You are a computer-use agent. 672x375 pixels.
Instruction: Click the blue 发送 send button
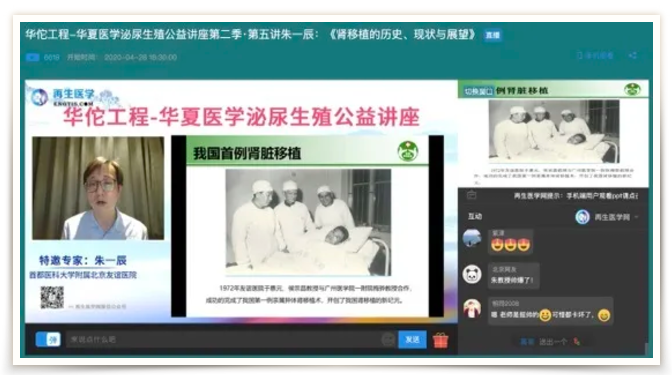(x=412, y=340)
